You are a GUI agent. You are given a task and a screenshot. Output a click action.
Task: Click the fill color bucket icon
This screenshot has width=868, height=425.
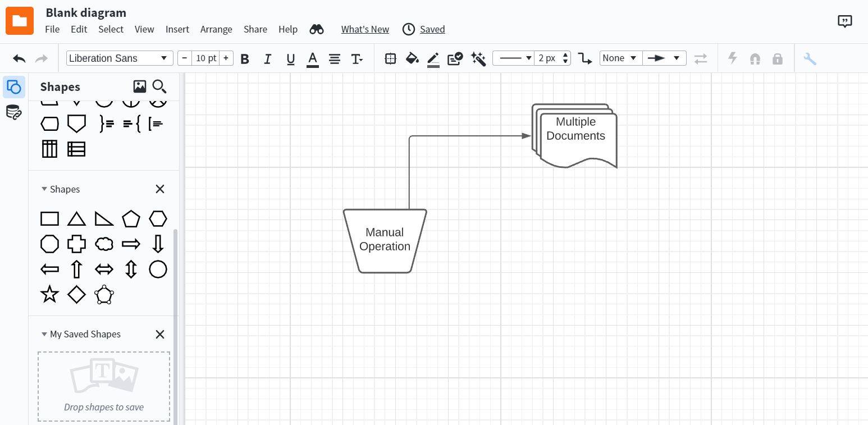pos(412,58)
